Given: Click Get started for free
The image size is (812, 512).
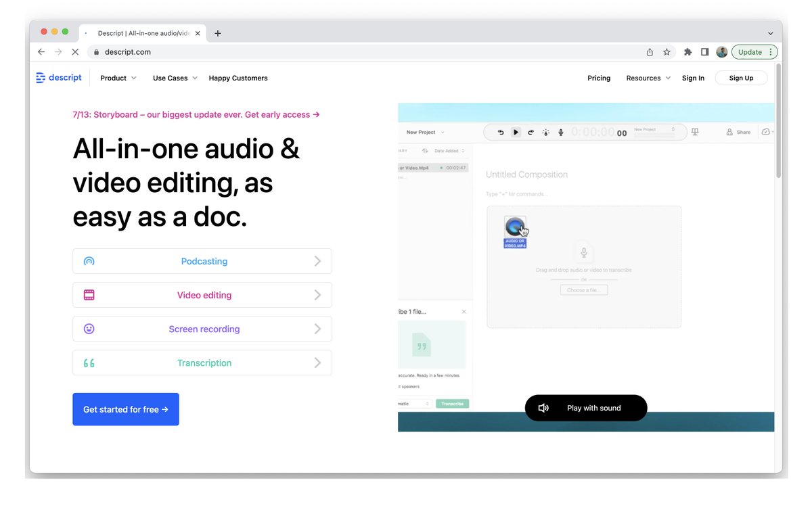Looking at the screenshot, I should (126, 409).
